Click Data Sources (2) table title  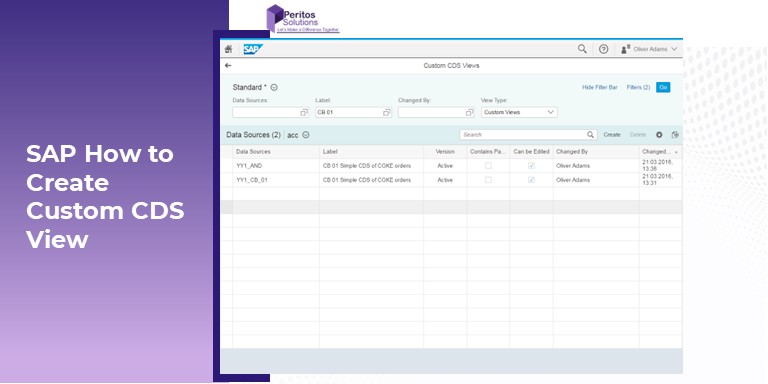[x=253, y=135]
